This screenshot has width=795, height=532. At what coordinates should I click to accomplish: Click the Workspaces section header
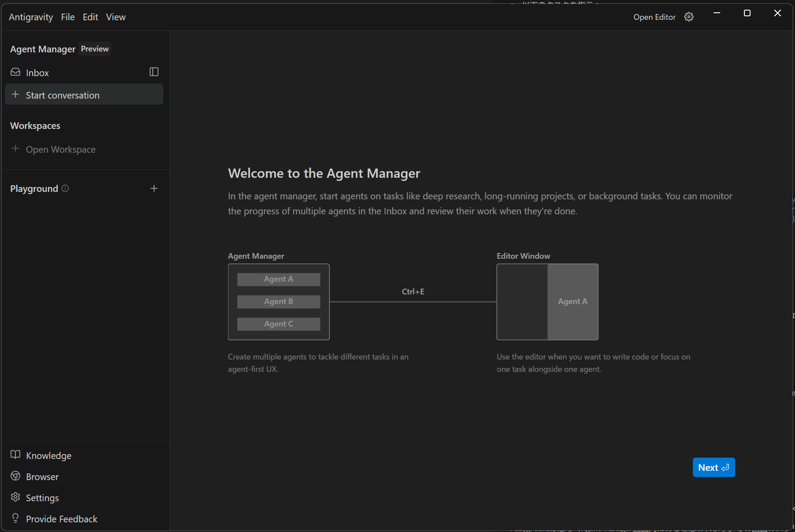[x=35, y=126]
